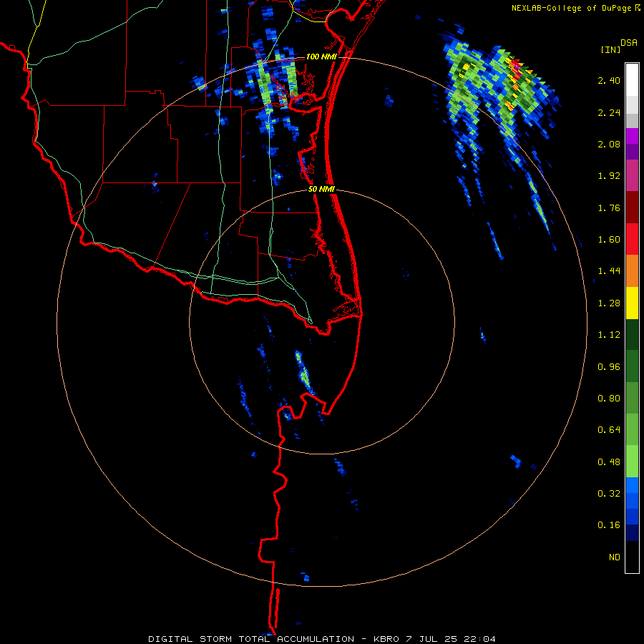Pick the bright red swatch near 1.60
The width and height of the screenshot is (644, 644).
[x=632, y=239]
